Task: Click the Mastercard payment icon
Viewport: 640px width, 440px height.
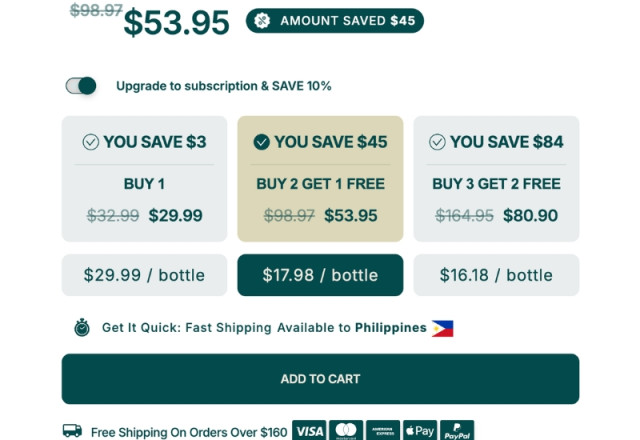Action: point(346,431)
